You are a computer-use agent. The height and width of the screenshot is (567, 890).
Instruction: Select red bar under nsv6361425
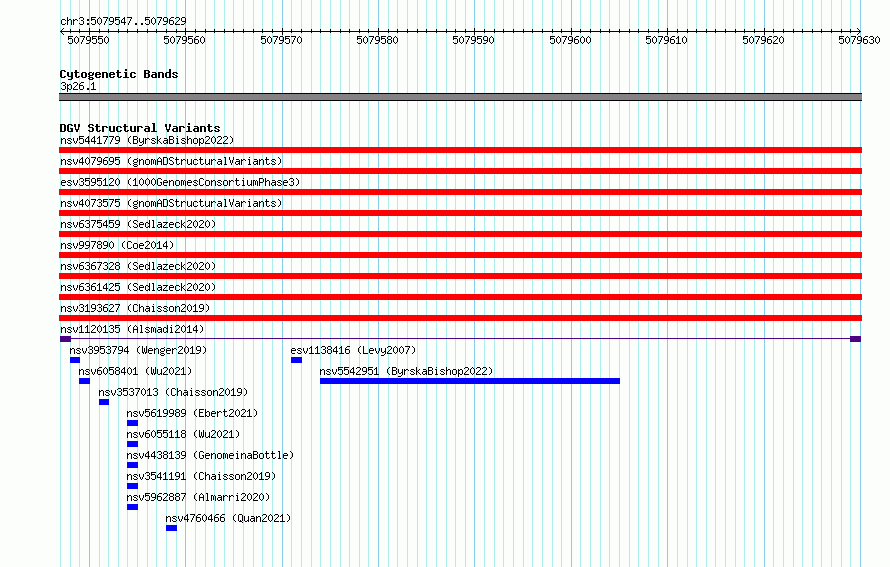[460, 297]
